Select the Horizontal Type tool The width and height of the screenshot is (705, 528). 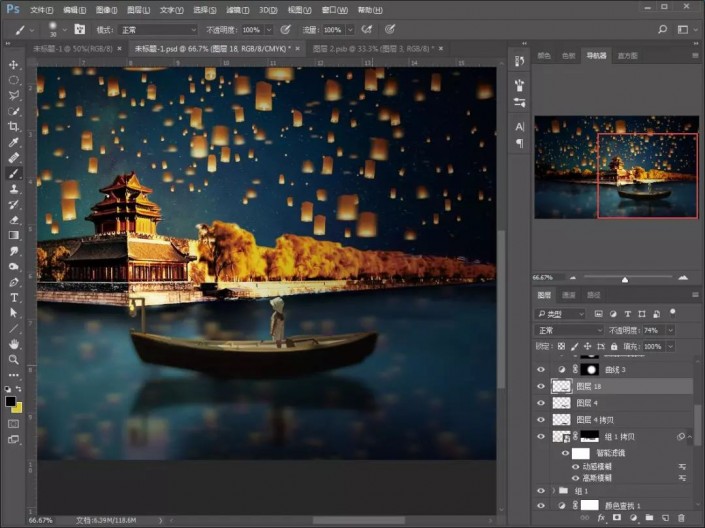pos(13,297)
